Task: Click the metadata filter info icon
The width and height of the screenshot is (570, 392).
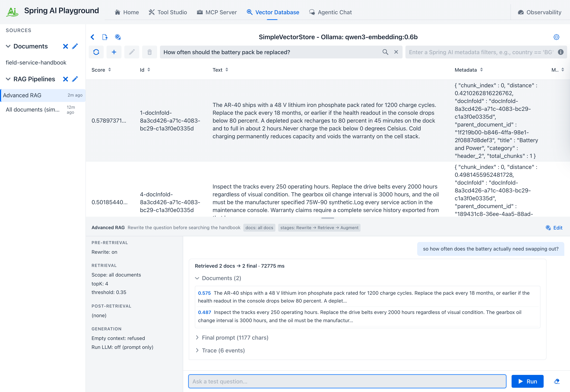Action: 560,52
